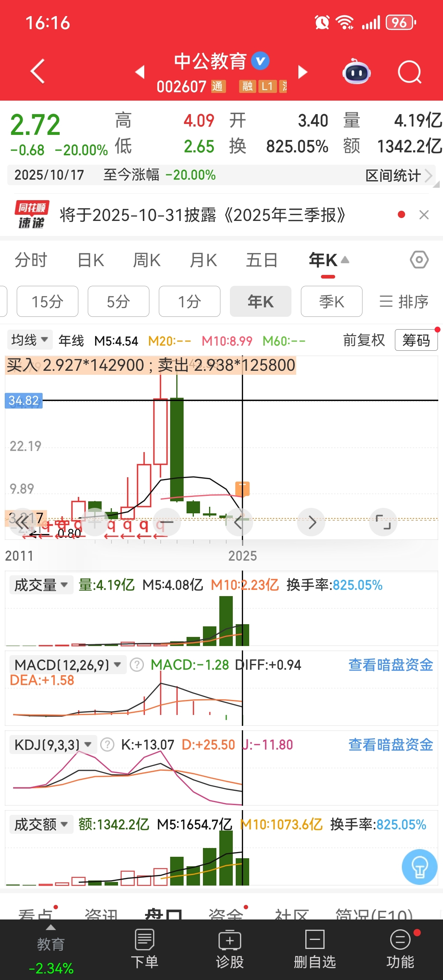Open 诊股 stock diagnosis
The width and height of the screenshot is (443, 980).
(230, 949)
